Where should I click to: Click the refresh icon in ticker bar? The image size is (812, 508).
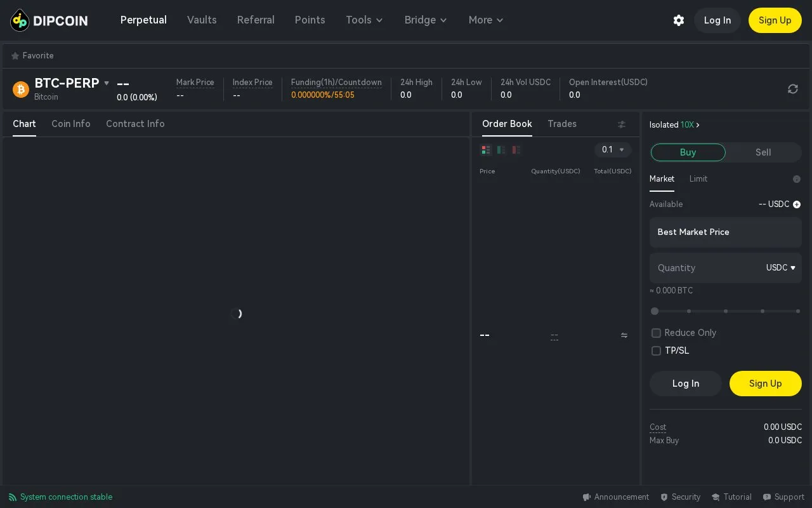(x=793, y=89)
